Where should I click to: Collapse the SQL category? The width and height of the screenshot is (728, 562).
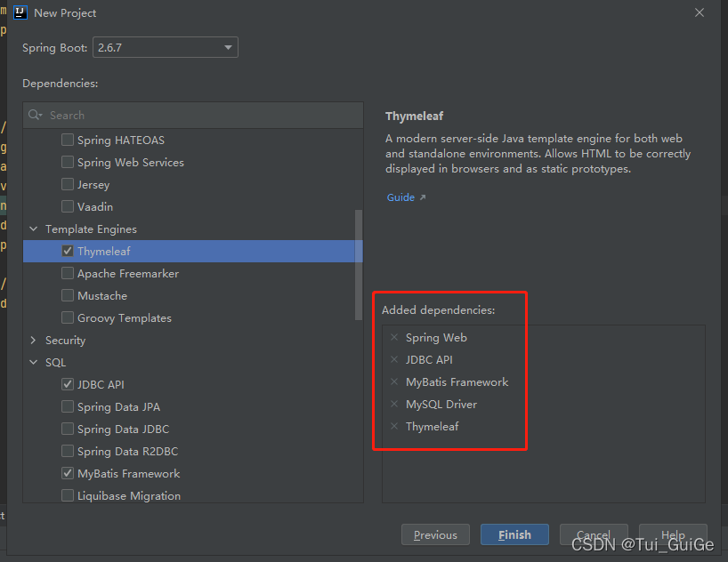(34, 362)
